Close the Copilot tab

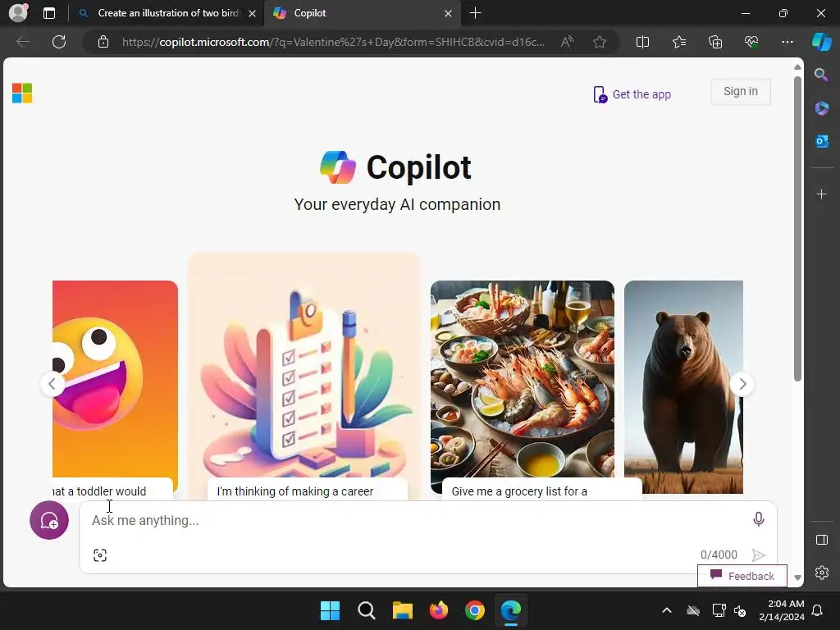[449, 13]
